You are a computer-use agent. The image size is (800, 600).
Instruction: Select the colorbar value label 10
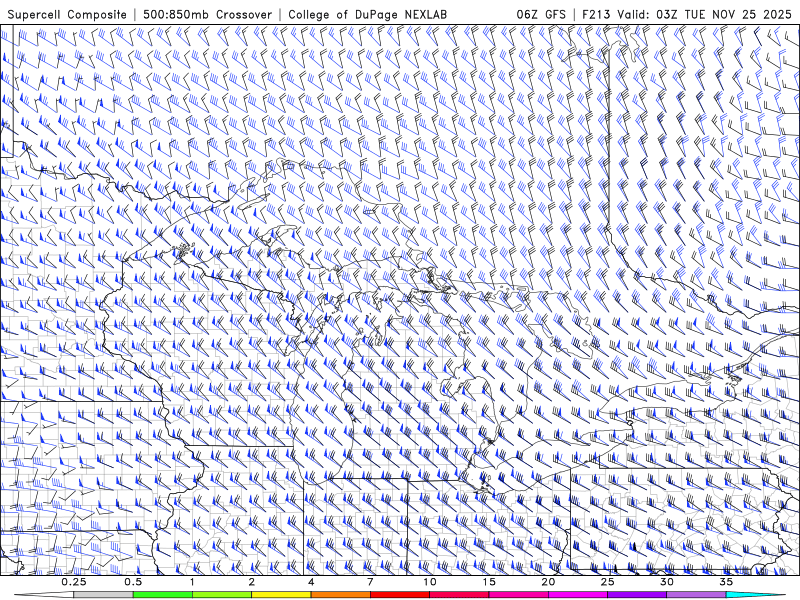[430, 582]
